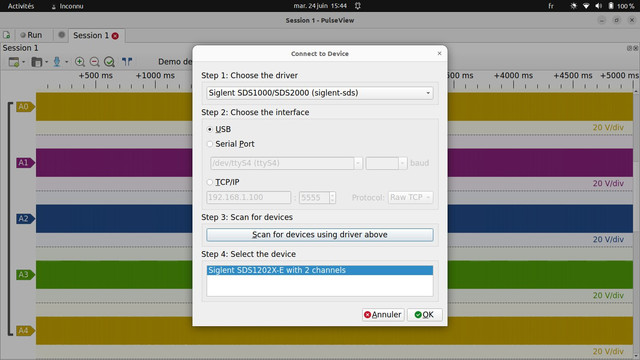Select the Serial Port radio button
This screenshot has height=360, width=640.
coord(210,144)
